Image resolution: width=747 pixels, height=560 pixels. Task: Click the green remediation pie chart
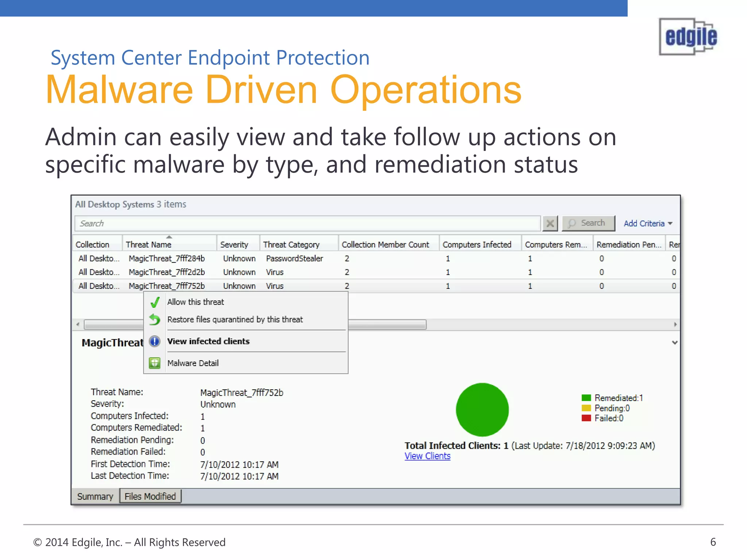(482, 409)
